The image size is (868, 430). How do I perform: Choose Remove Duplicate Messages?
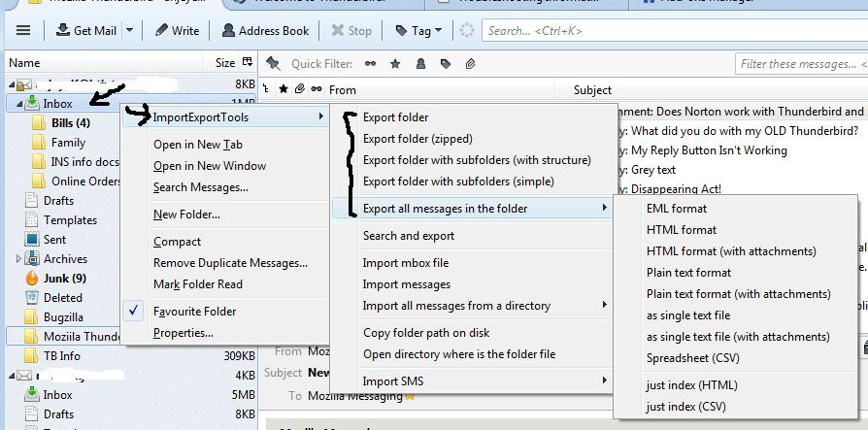(230, 263)
